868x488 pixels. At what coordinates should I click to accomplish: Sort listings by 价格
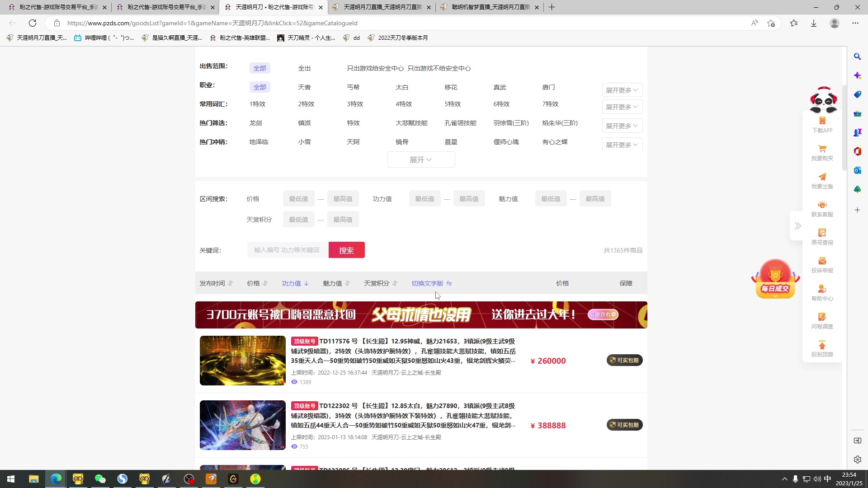[x=257, y=283]
